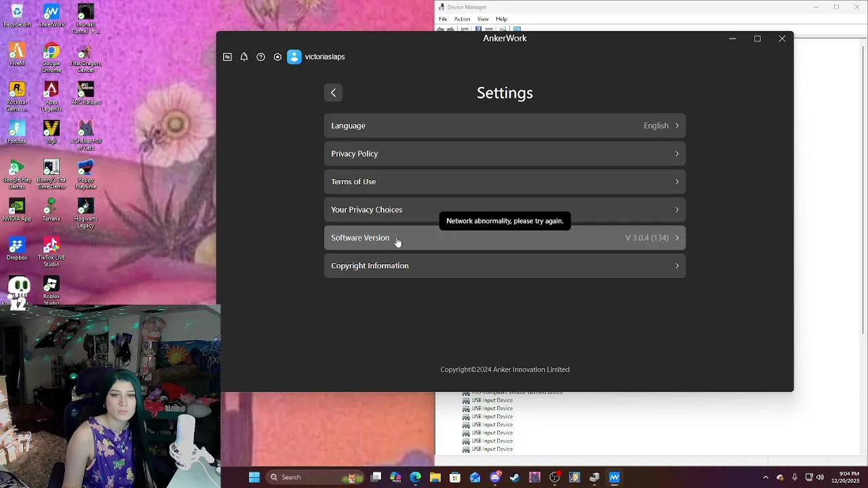The height and width of the screenshot is (488, 868).
Task: Go back using the Settings back arrow
Action: pyautogui.click(x=333, y=93)
